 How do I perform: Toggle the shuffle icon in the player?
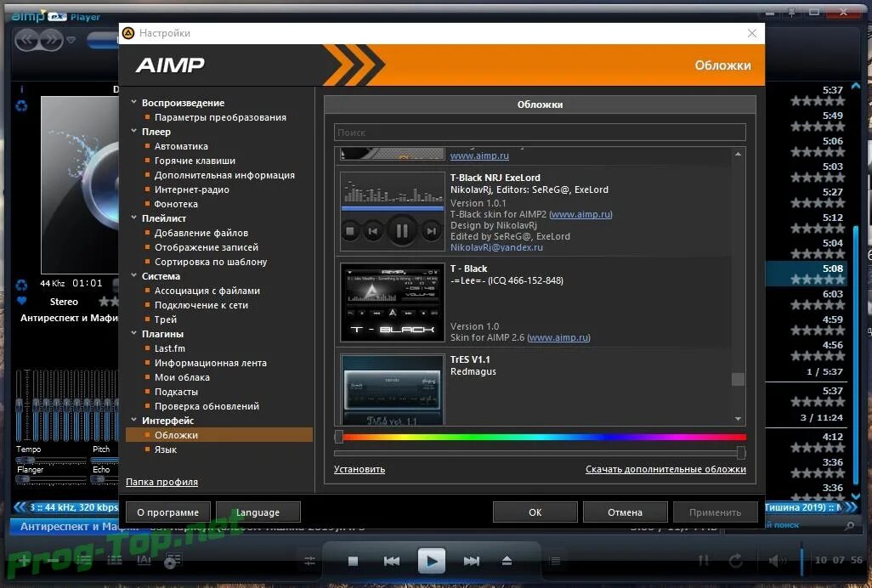tap(704, 561)
